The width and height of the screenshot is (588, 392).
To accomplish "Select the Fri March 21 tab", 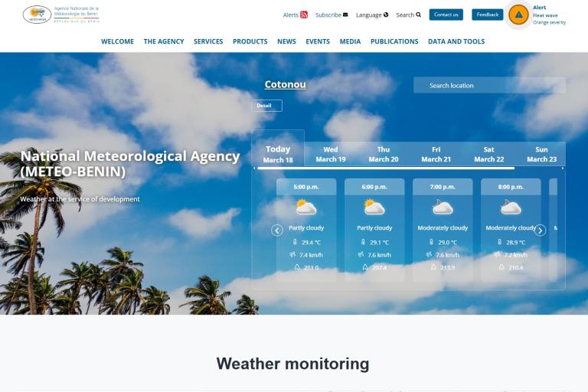I will coord(436,154).
